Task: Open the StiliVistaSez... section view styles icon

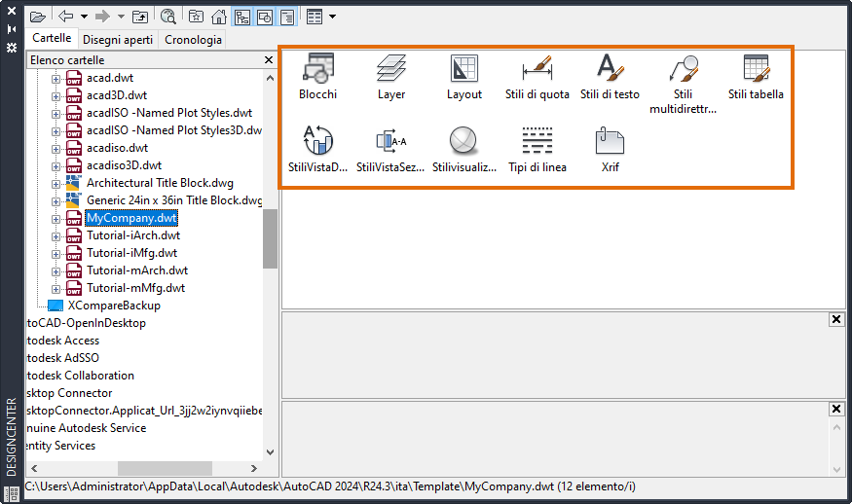Action: click(390, 150)
